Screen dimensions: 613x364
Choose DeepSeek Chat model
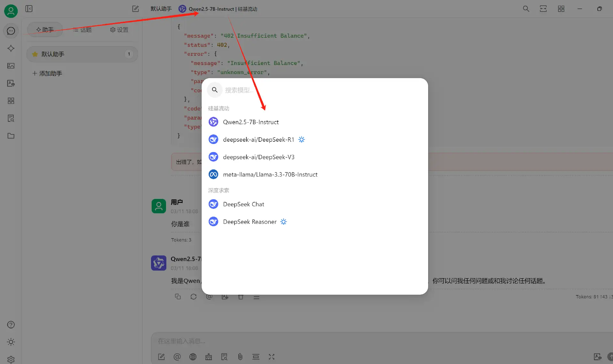point(315,204)
